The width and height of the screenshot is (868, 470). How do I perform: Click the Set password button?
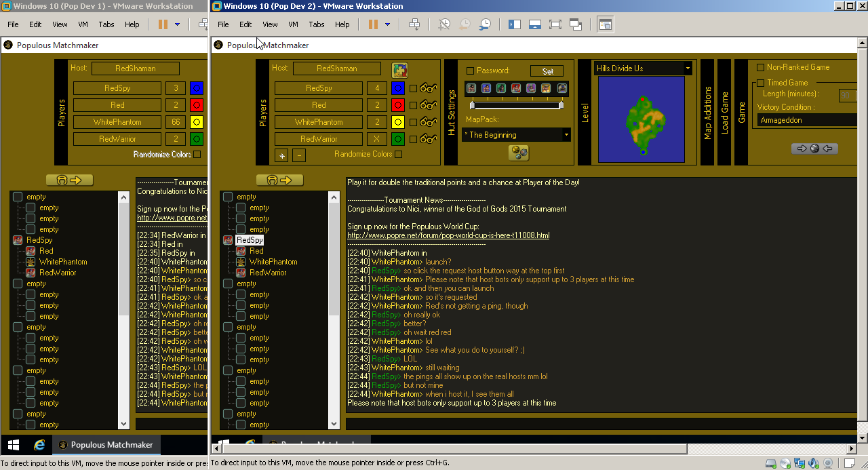[x=547, y=71]
